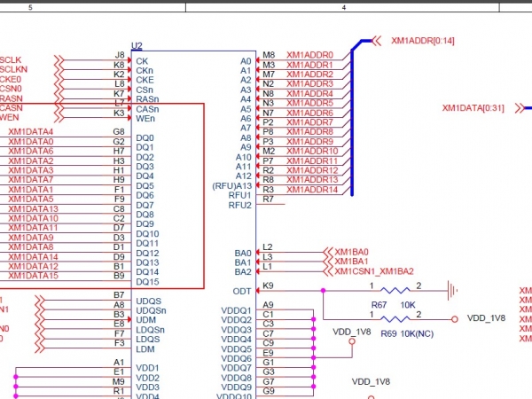The width and height of the screenshot is (532, 399).
Task: Click the ODT pin name on U2
Action: click(241, 290)
